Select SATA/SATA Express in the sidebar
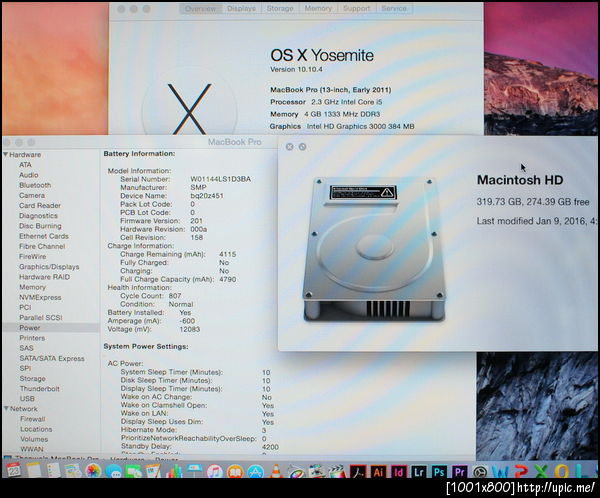 click(52, 359)
